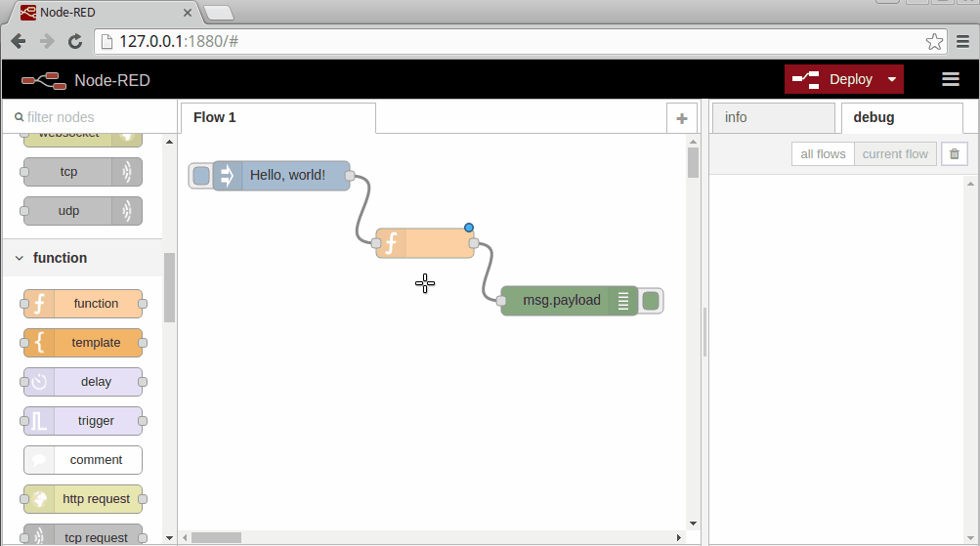Screen dimensions: 980x546
Task: Trigger the Hello, world! inject button
Action: (201, 176)
